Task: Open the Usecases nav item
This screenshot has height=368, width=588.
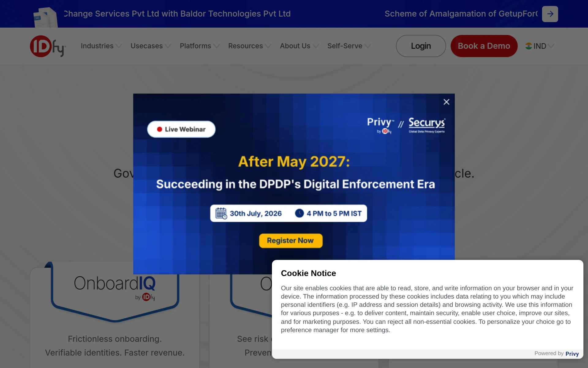Action: pyautogui.click(x=147, y=46)
